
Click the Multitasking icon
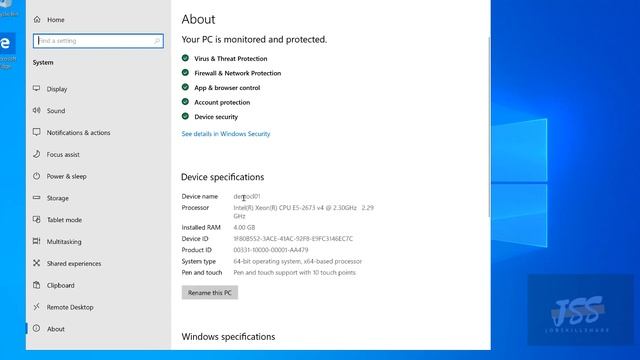tap(37, 241)
